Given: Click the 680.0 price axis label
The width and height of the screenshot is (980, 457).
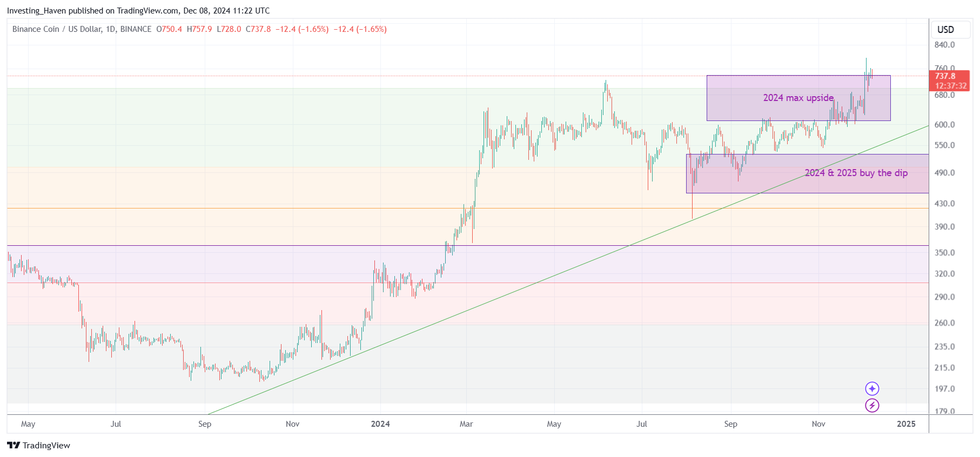Looking at the screenshot, I should point(944,95).
